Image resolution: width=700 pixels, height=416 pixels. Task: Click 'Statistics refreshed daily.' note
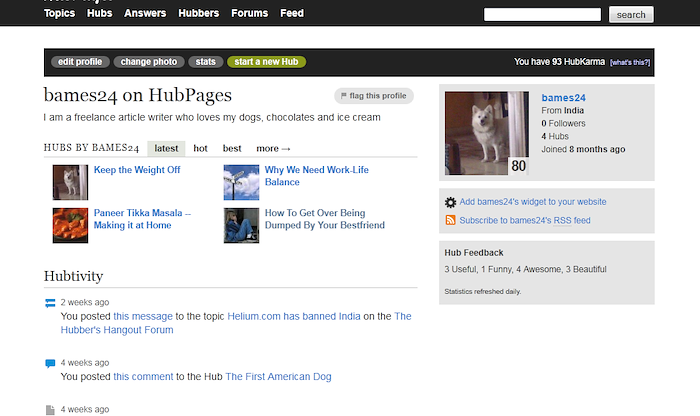483,292
